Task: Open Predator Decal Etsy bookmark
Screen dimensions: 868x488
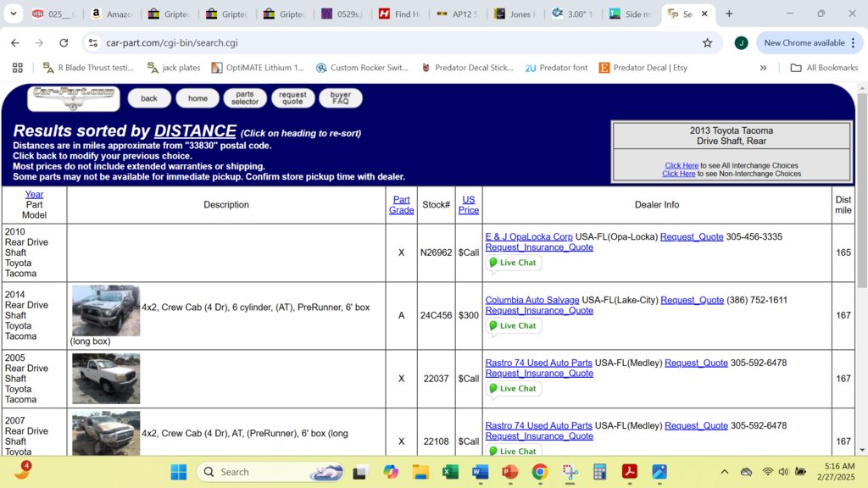Action: pos(643,68)
